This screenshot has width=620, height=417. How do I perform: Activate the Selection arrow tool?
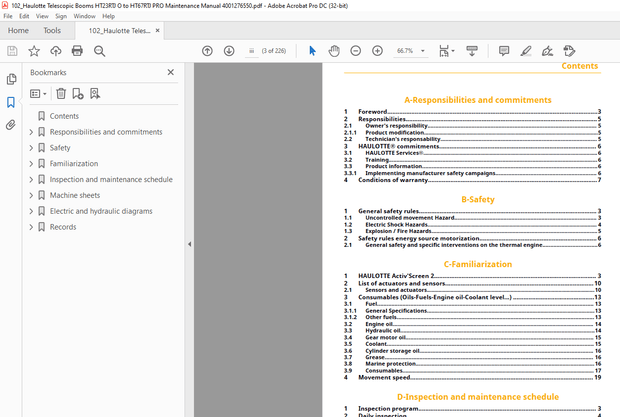[312, 51]
